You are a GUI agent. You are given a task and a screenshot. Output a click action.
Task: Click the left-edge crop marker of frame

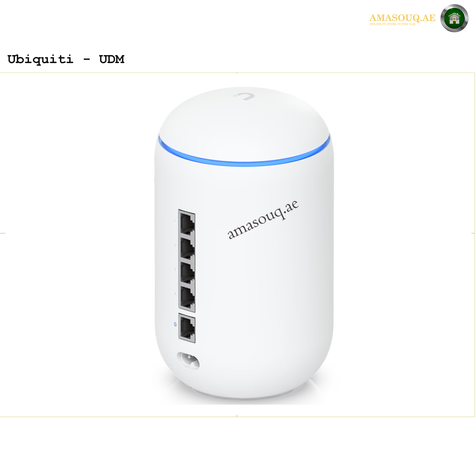pos(3,233)
